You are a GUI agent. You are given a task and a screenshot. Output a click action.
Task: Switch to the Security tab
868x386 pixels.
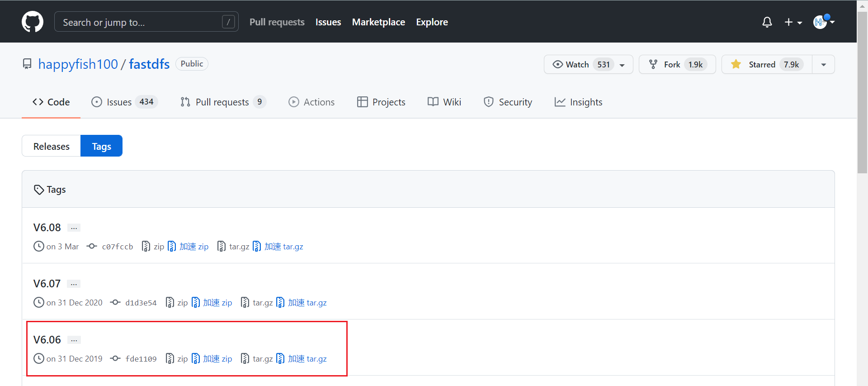point(508,102)
